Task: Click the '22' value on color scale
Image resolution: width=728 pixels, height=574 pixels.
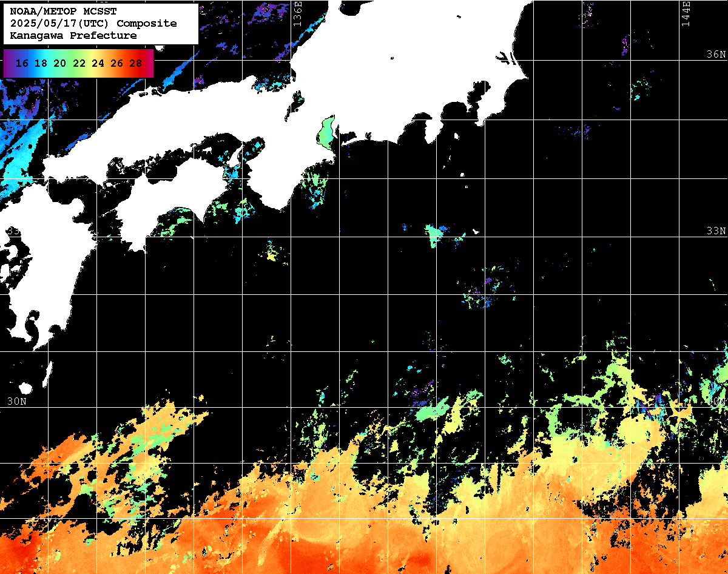Action: [x=79, y=63]
